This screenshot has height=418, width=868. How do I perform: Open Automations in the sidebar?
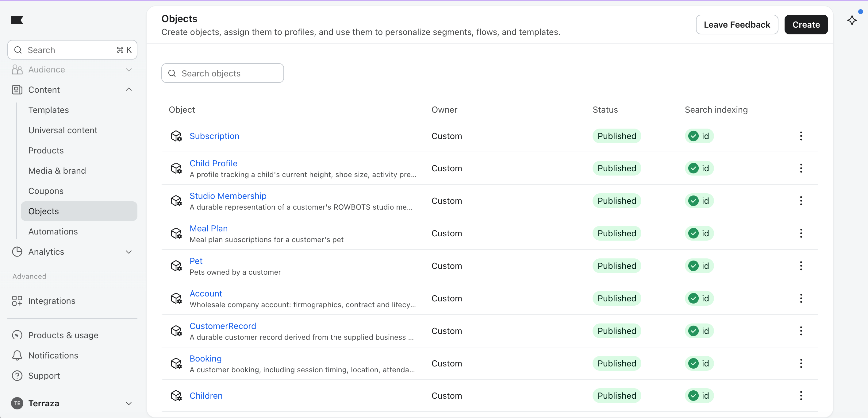tap(53, 232)
